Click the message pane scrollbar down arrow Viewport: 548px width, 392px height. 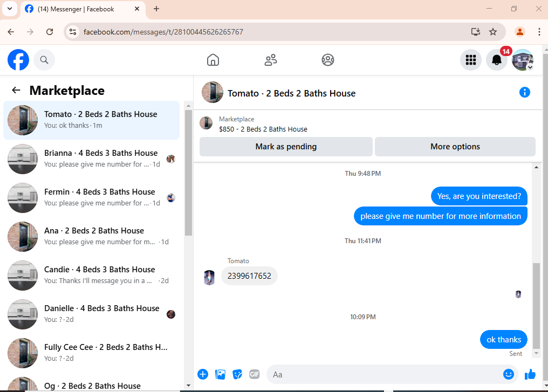(536, 353)
